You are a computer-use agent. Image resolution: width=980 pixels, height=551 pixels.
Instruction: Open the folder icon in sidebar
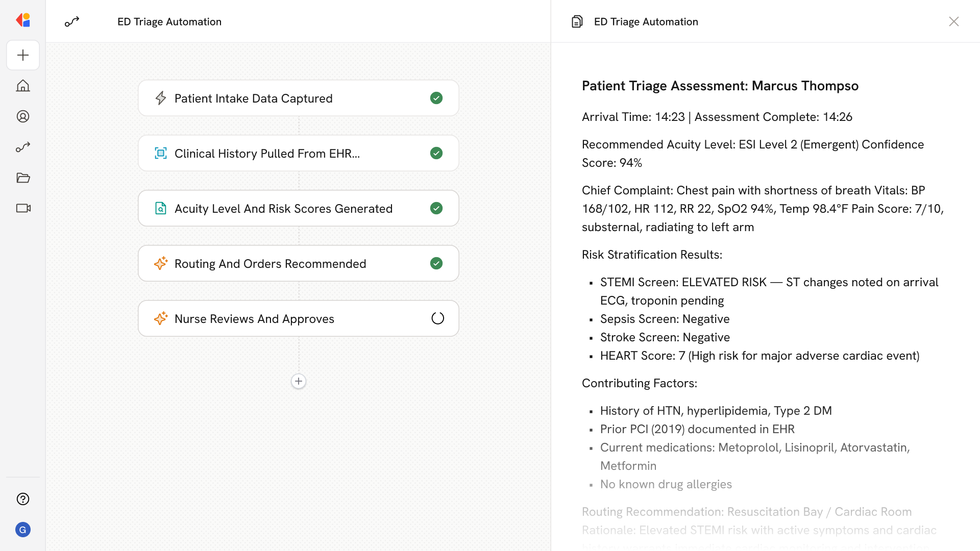tap(23, 178)
